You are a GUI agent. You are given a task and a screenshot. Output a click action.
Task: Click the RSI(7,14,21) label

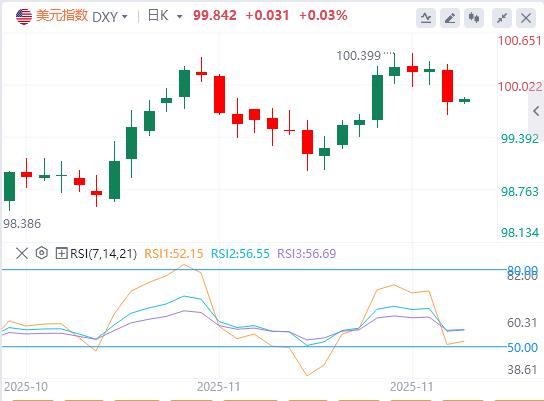click(x=103, y=254)
